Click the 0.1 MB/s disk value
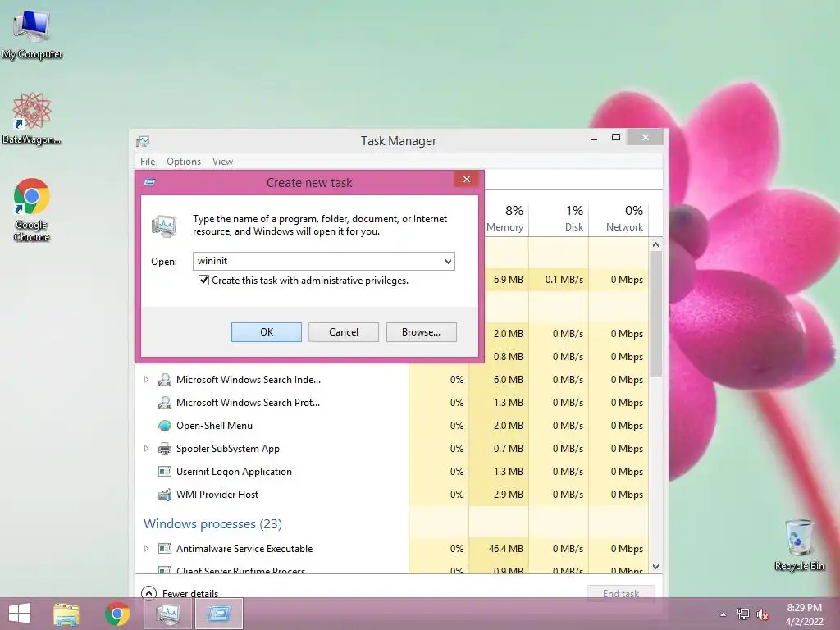 coord(564,280)
